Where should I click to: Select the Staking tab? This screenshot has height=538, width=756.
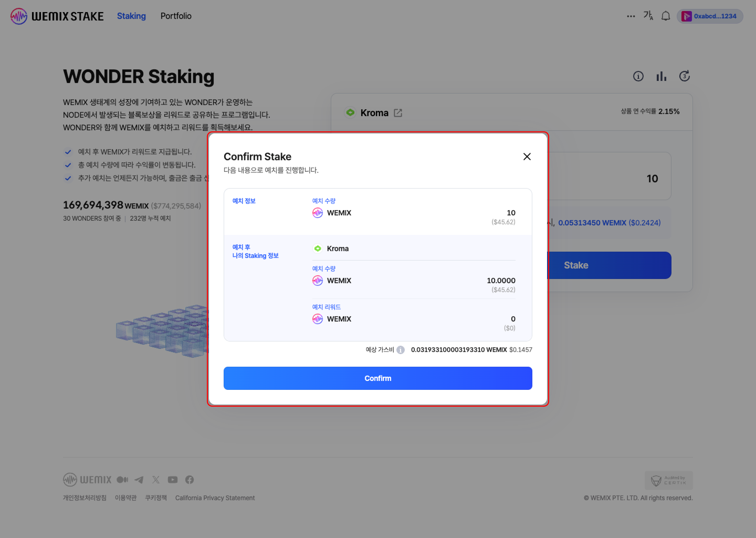[131, 16]
